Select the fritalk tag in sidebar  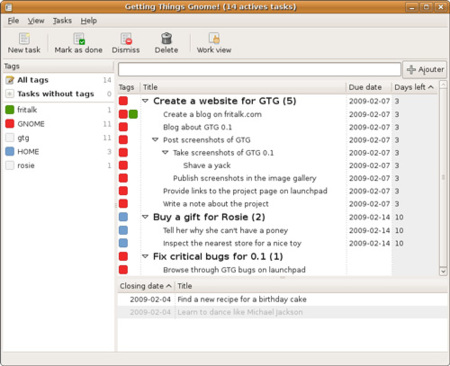point(58,110)
